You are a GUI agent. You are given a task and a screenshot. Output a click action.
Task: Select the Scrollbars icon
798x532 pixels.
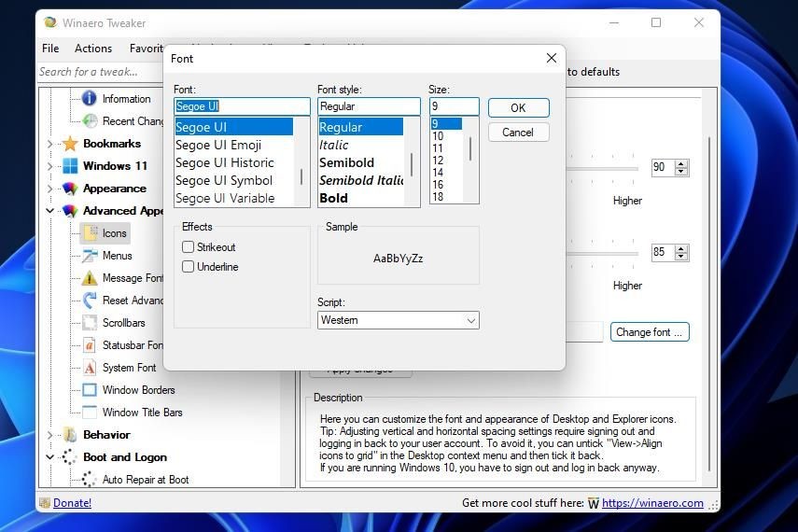click(x=90, y=323)
